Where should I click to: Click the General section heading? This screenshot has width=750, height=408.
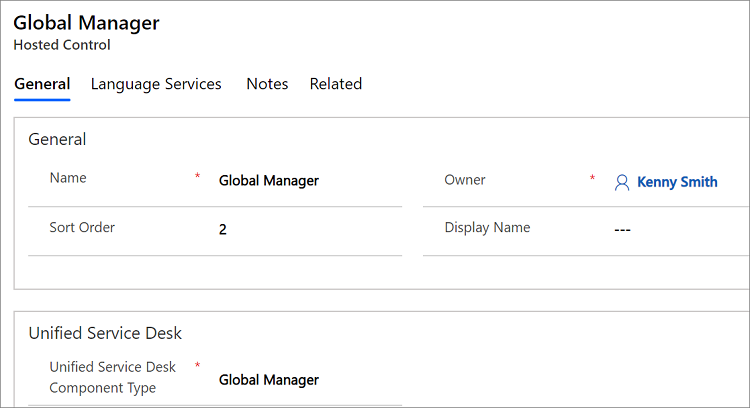[x=57, y=139]
